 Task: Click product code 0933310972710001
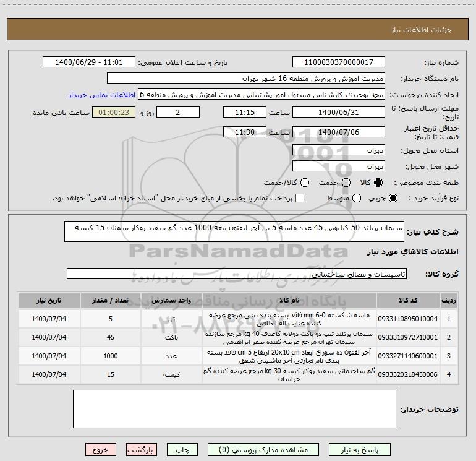click(408, 337)
